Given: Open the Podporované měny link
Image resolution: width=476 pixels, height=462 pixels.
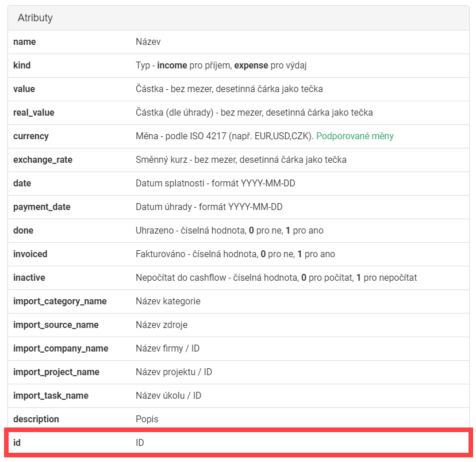Looking at the screenshot, I should [355, 136].
